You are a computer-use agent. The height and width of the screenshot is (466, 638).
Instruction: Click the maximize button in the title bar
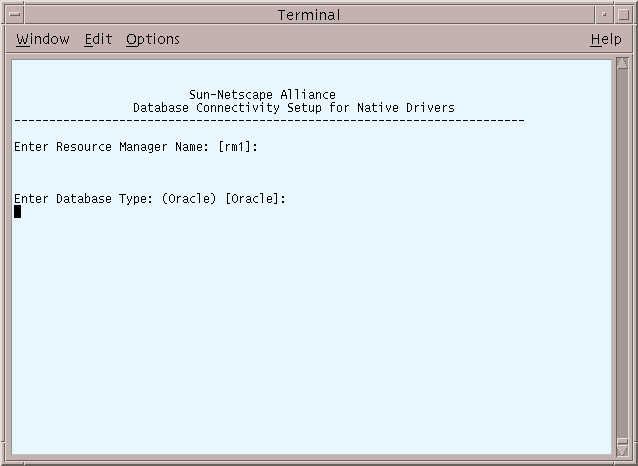click(x=623, y=15)
